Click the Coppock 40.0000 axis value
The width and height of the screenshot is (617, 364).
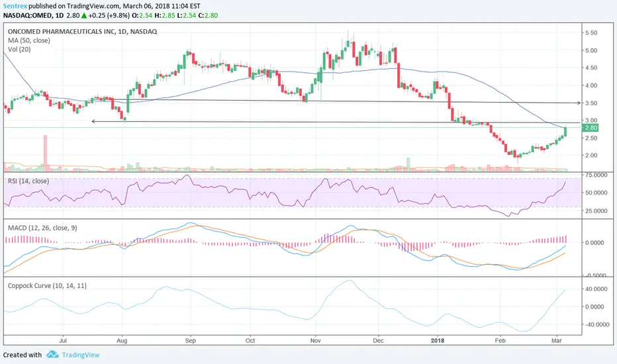click(x=594, y=289)
